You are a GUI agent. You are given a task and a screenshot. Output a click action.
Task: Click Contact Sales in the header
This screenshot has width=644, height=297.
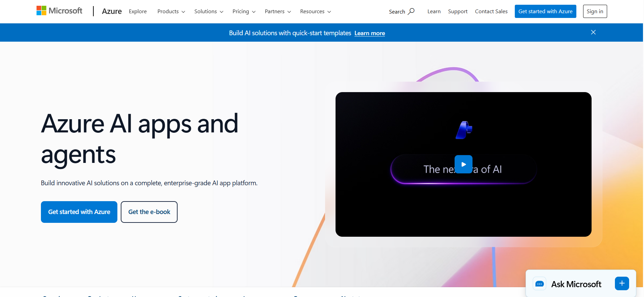[491, 12]
